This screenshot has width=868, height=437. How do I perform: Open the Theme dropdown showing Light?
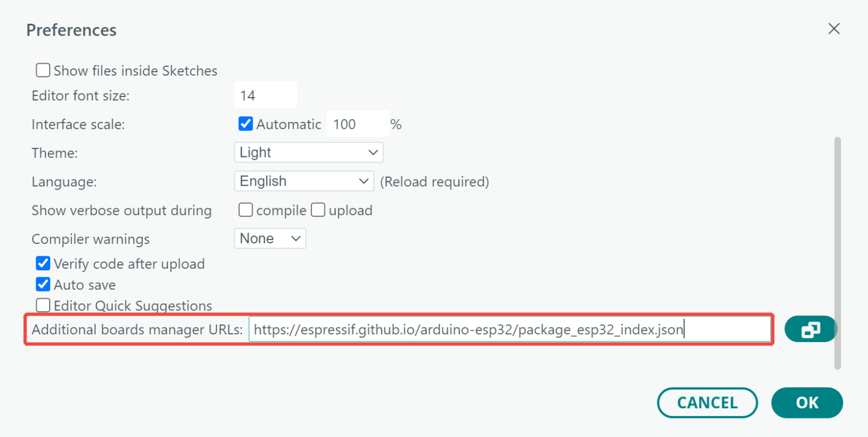coord(309,152)
